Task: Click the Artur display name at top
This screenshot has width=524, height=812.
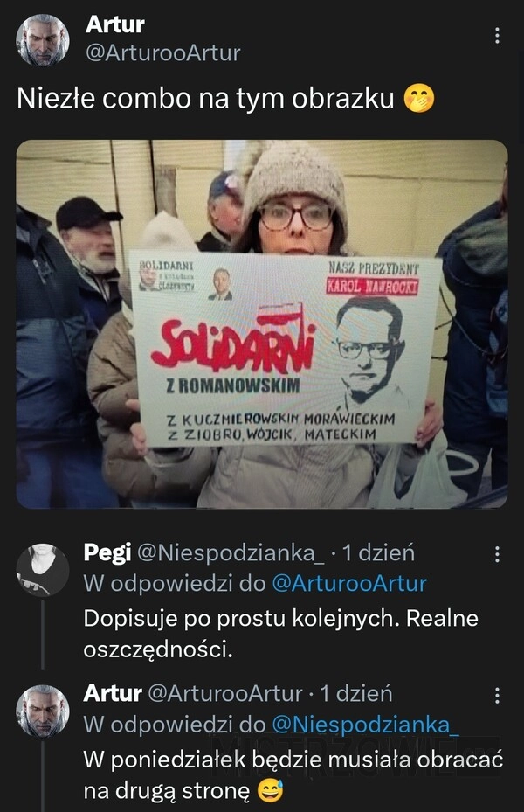Action: 114,24
